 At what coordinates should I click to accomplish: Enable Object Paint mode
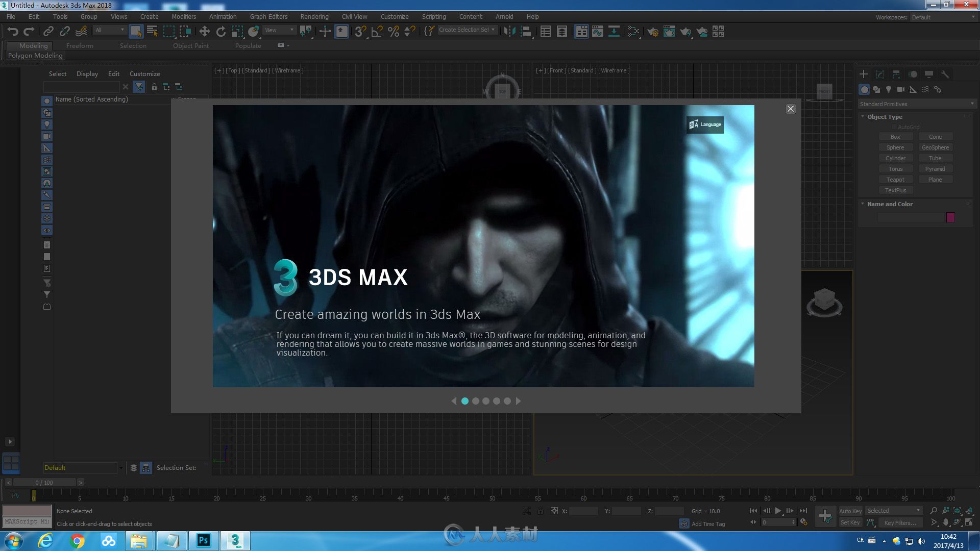(190, 45)
